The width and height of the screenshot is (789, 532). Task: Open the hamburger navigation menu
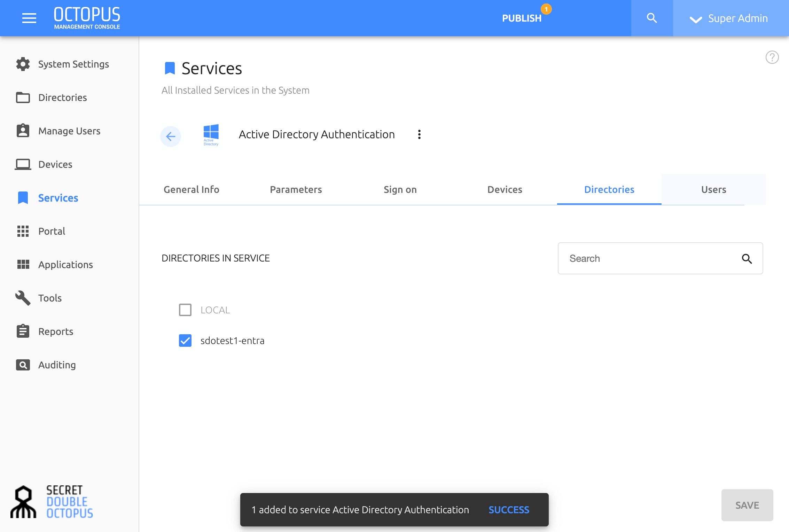point(29,18)
